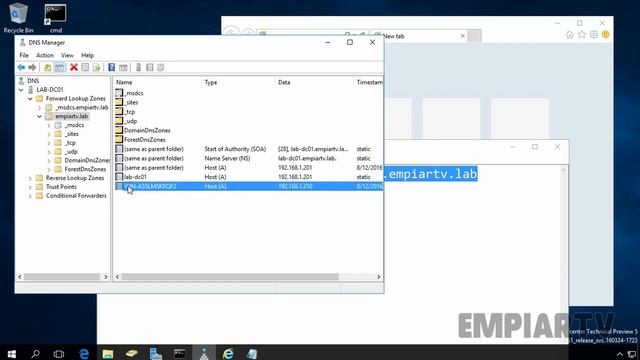Open Task View from the taskbar
The width and height of the screenshot is (640, 360).
pos(59,353)
